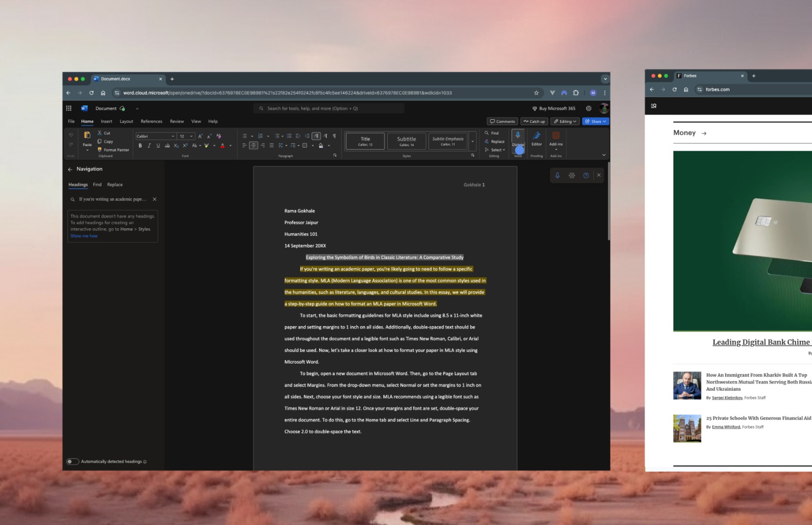This screenshot has width=812, height=525.
Task: Click the Catch up button
Action: pos(534,122)
